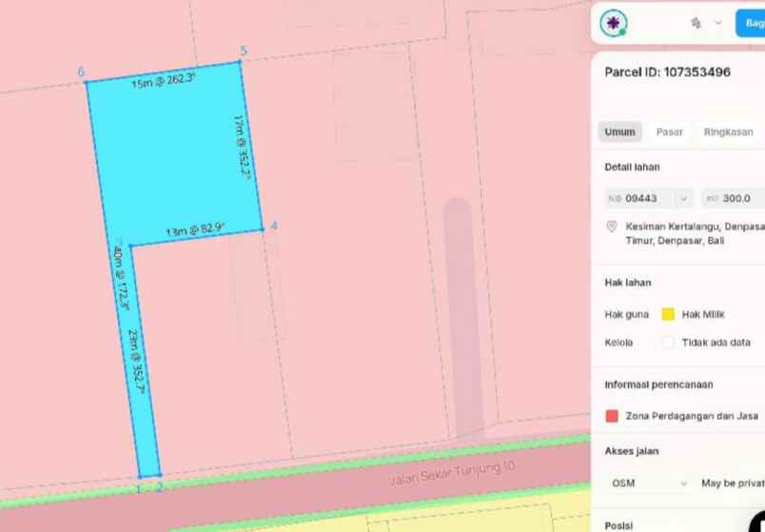Select the Informasi perencanaan section heading

(658, 384)
